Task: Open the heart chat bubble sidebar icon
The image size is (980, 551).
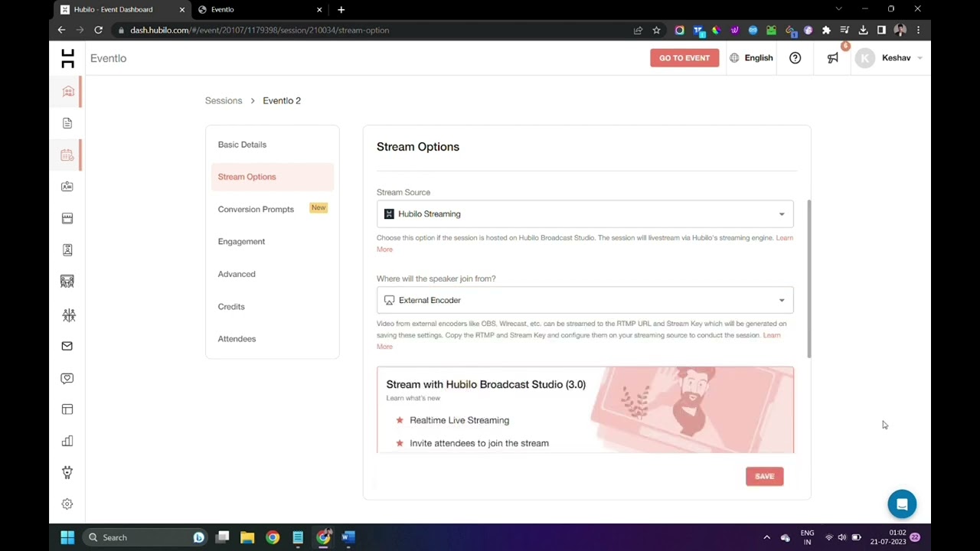Action: click(x=67, y=378)
